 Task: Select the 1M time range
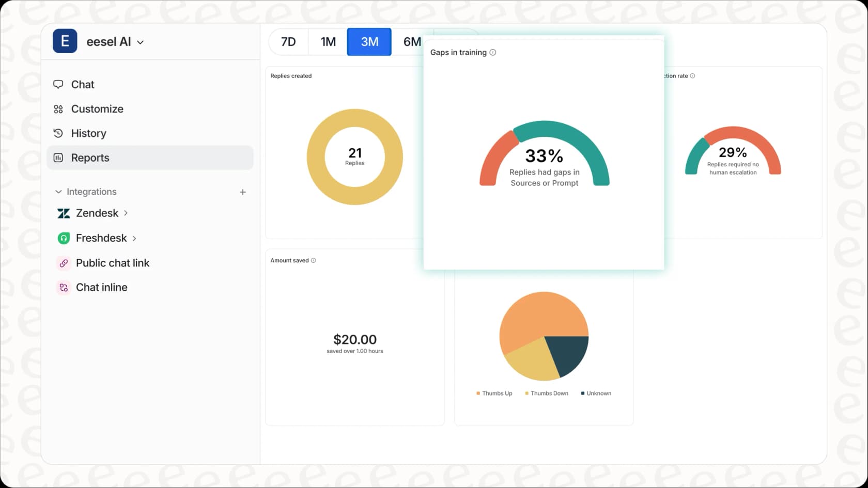click(328, 42)
